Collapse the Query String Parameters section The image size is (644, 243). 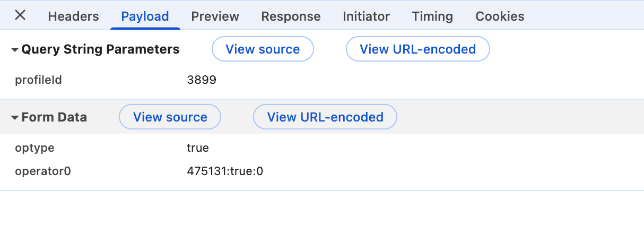tap(15, 50)
